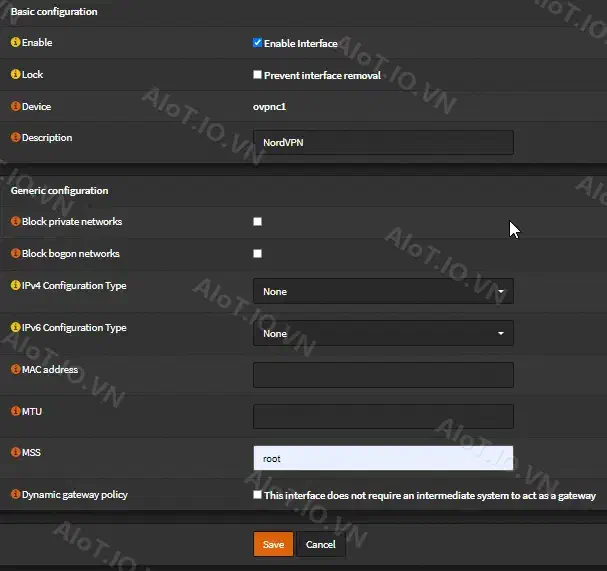Open help icon for Block bogon networks
The image size is (607, 571).
(x=15, y=253)
